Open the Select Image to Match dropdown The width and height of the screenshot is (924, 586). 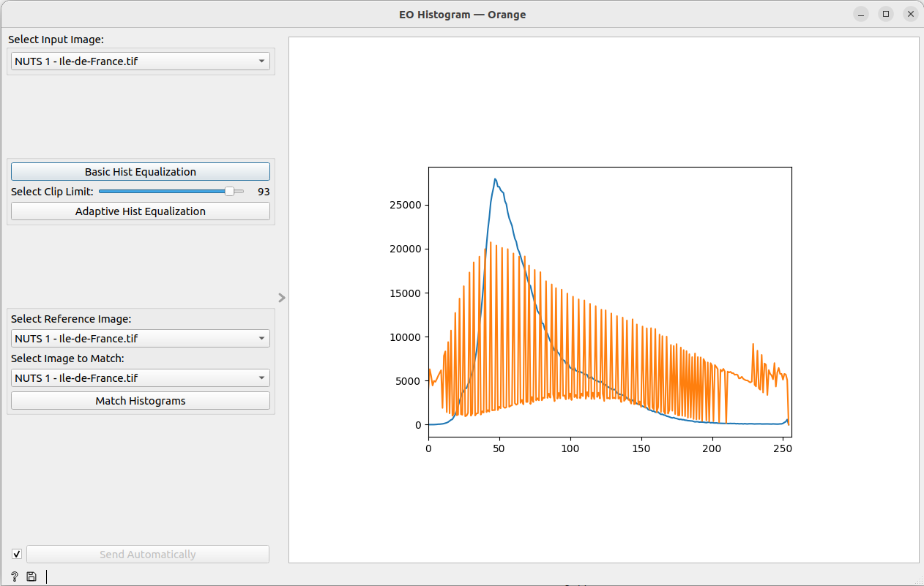coord(141,378)
